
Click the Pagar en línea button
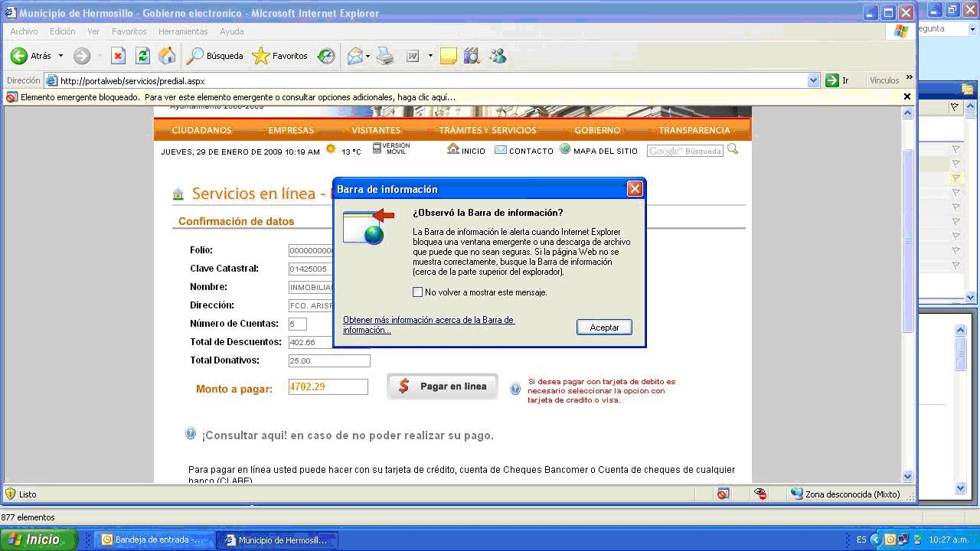click(x=443, y=386)
